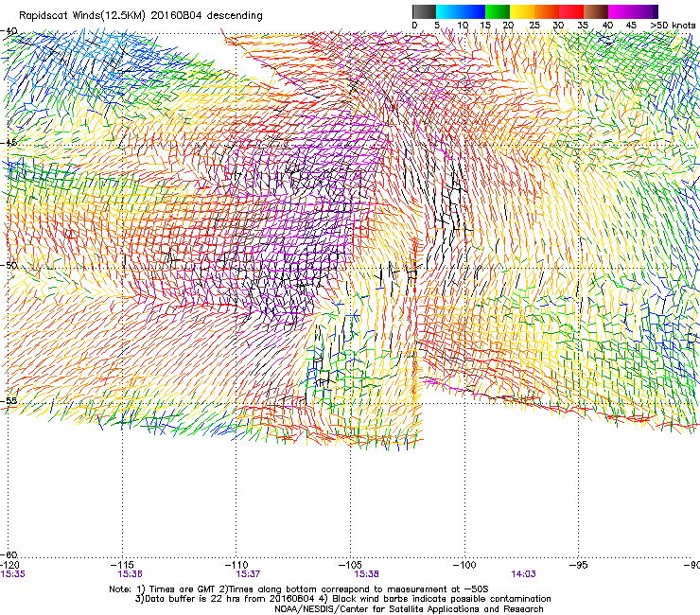
Task: Click the yellow 20-25 knots color band
Action: click(x=522, y=11)
